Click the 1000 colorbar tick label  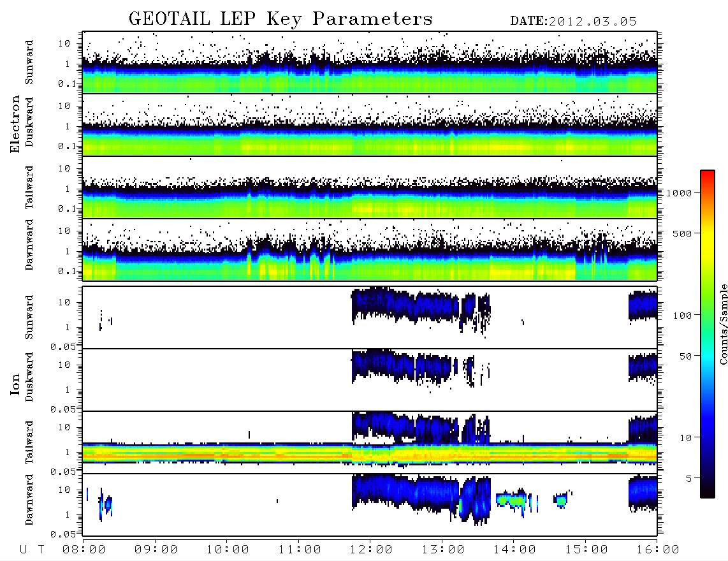pyautogui.click(x=679, y=193)
